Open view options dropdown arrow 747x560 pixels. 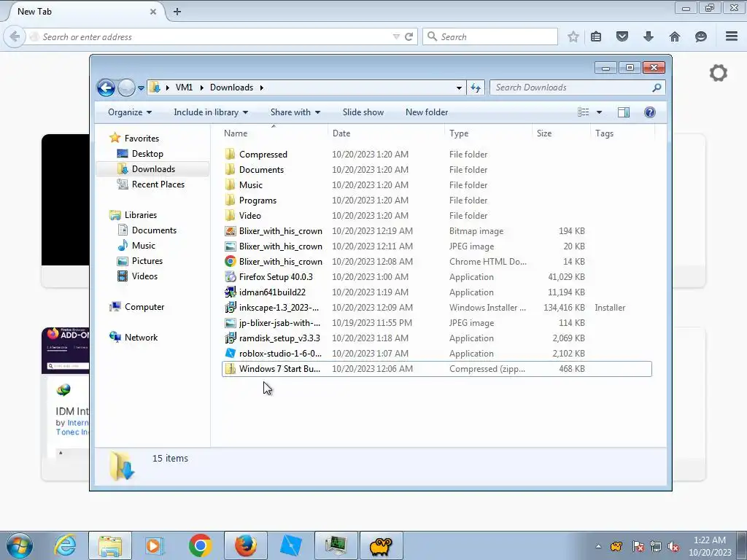(600, 112)
